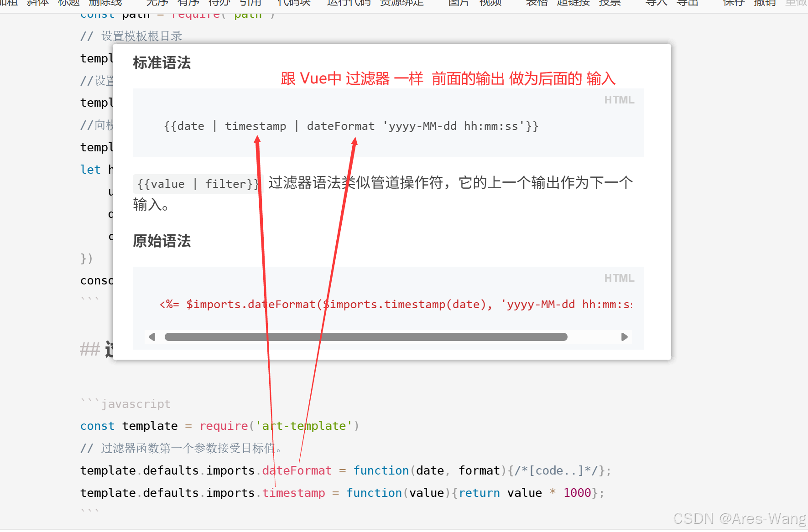
Task: Click the 斜体 italic toolbar item
Action: (38, 3)
